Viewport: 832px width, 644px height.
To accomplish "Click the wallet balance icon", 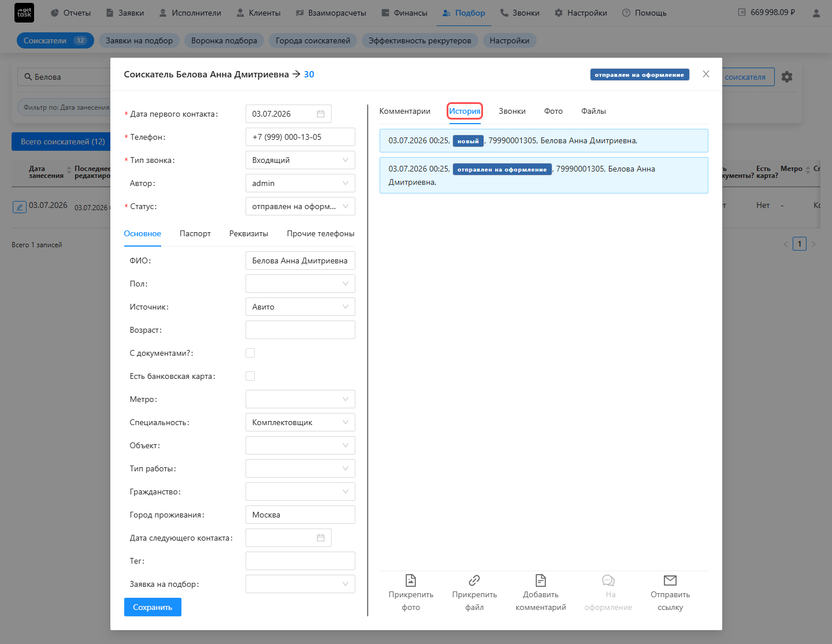I will (742, 12).
